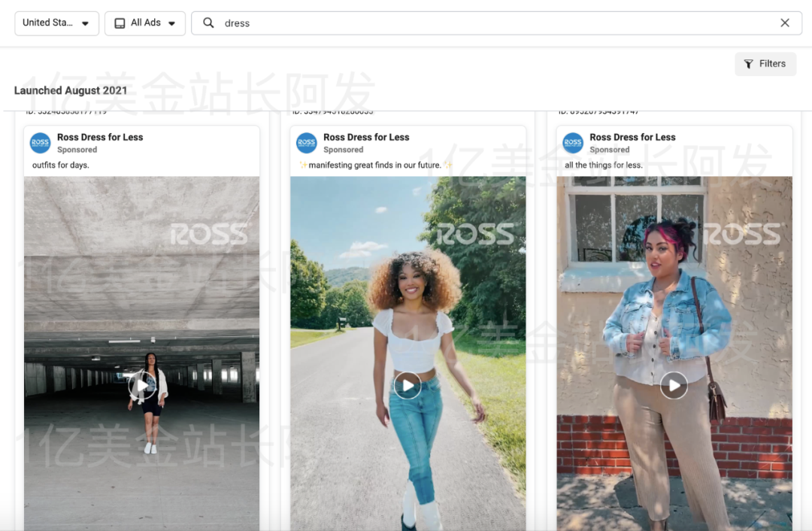Click the 'manifesting great finds in our future' caption
Viewport: 812px width, 531px height.
(x=375, y=165)
